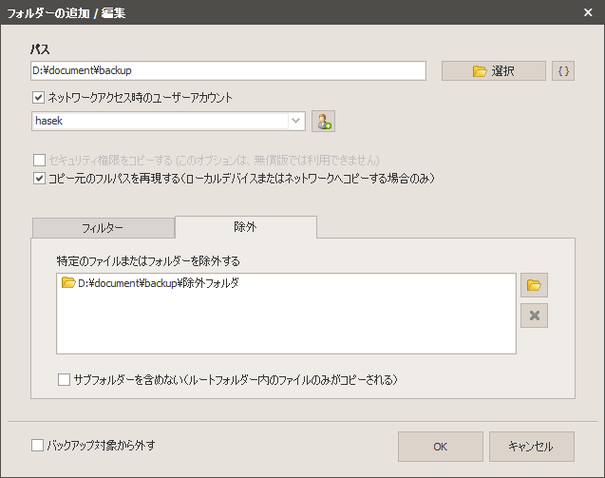The height and width of the screenshot is (478, 605).
Task: Enable サブフォルダーを含めない checkbox
Action: (x=64, y=380)
